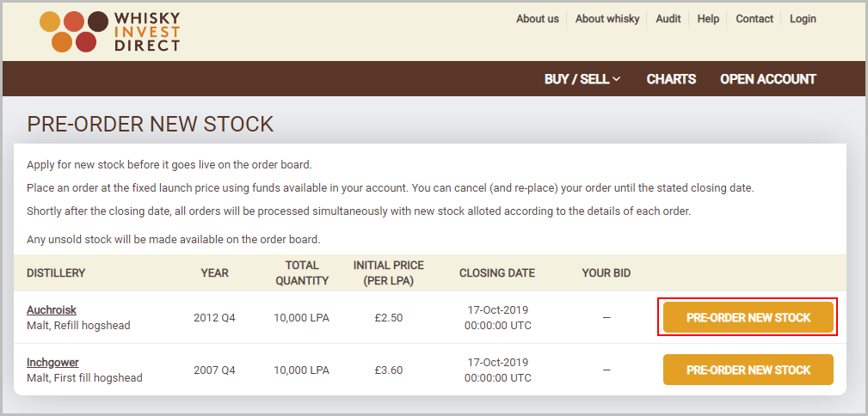Select OPEN ACCOUNT in navigation bar
This screenshot has width=868, height=416.
click(768, 79)
